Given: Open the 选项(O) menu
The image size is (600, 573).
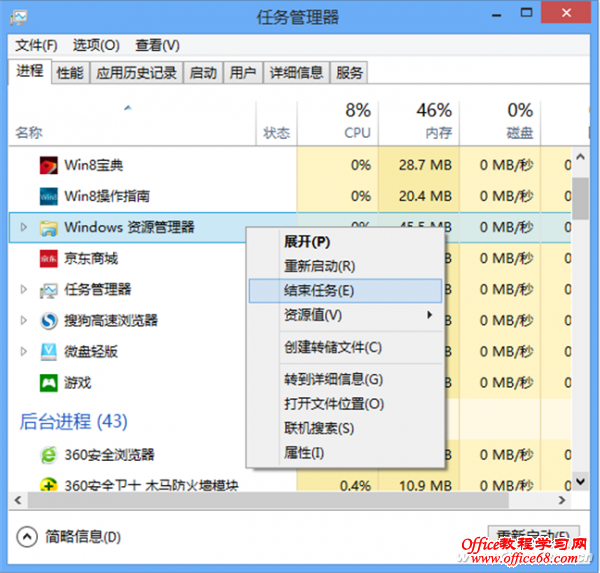Looking at the screenshot, I should pos(96,46).
